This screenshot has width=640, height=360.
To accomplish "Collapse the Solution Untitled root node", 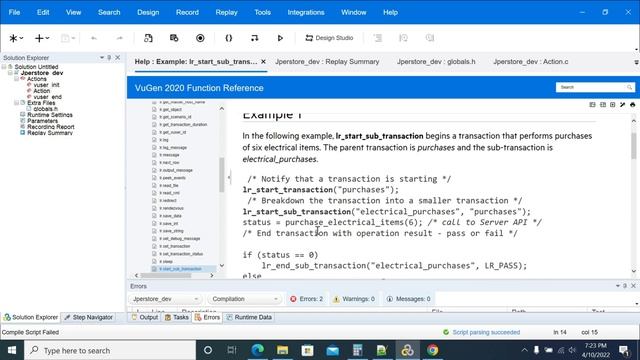I will 4,67.
